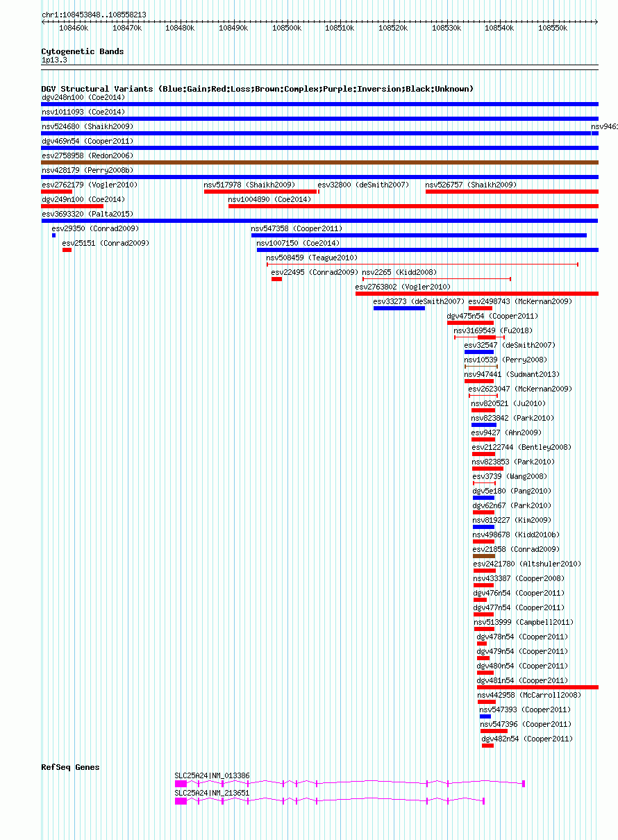
Task: Click the RefSeq Genes track title
Action: (x=70, y=767)
